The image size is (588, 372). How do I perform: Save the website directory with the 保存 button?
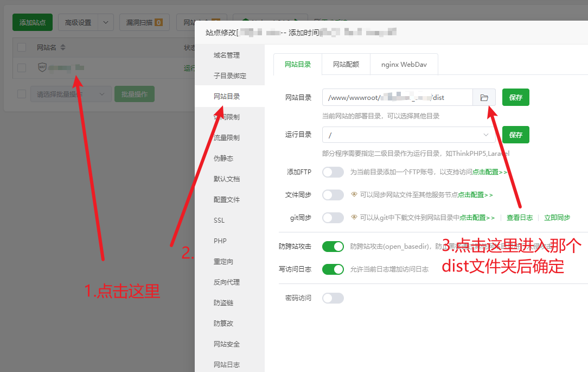point(515,97)
